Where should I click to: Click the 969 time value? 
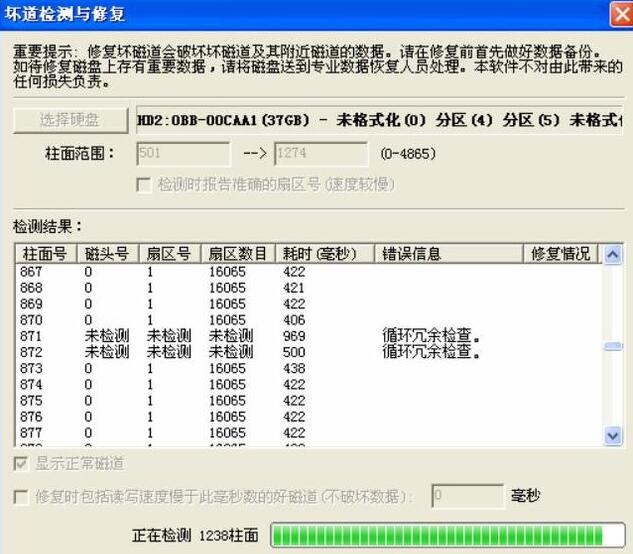click(294, 336)
